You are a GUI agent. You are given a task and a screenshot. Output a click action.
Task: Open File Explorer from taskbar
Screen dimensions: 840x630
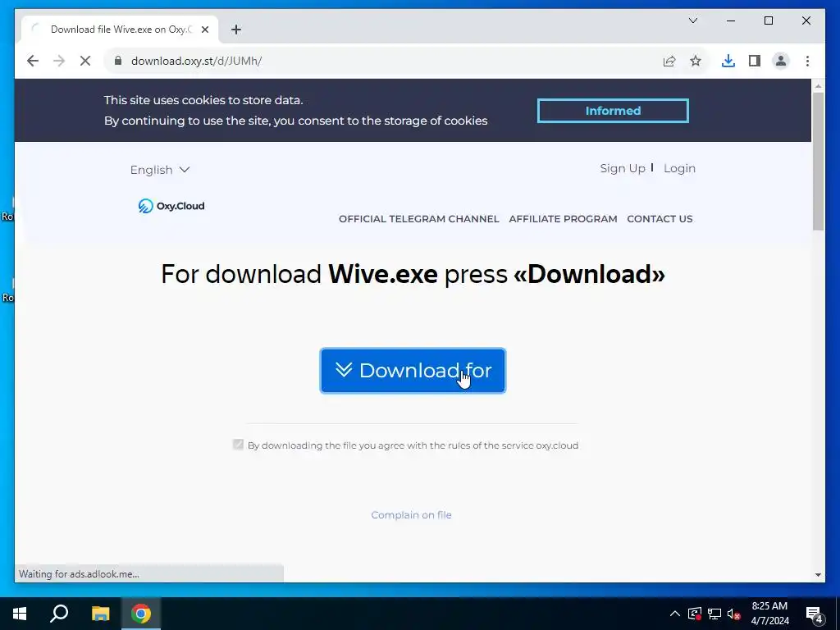pos(100,614)
